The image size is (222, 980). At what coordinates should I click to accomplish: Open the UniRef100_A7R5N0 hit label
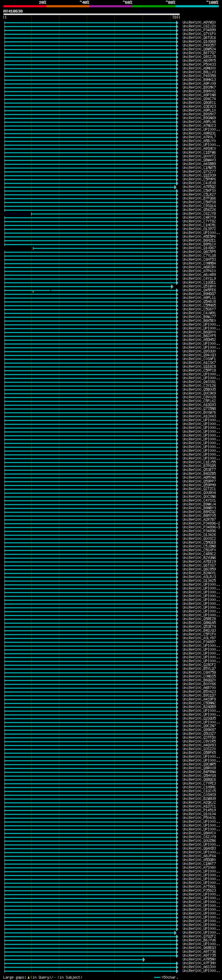[199, 959]
